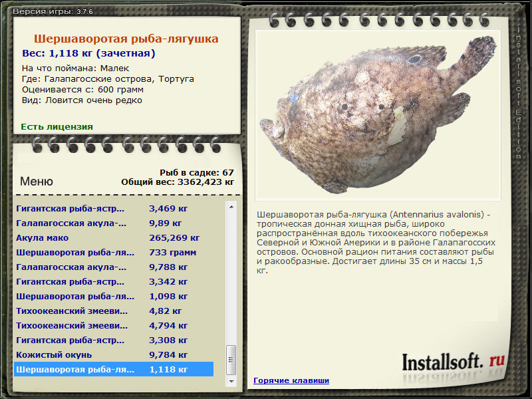
Task: Click the Версия игры: 3.7.6 label
Action: tap(53, 11)
